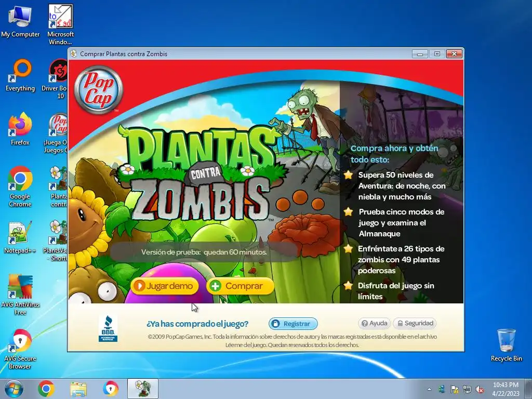
Task: Click the 'Supera 50 niveles de Aventura' feature text
Action: pos(402,186)
